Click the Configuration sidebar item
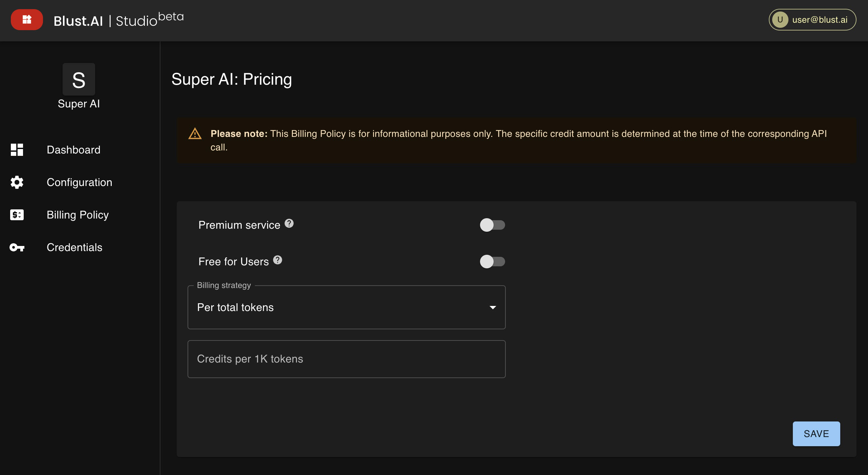 (80, 182)
